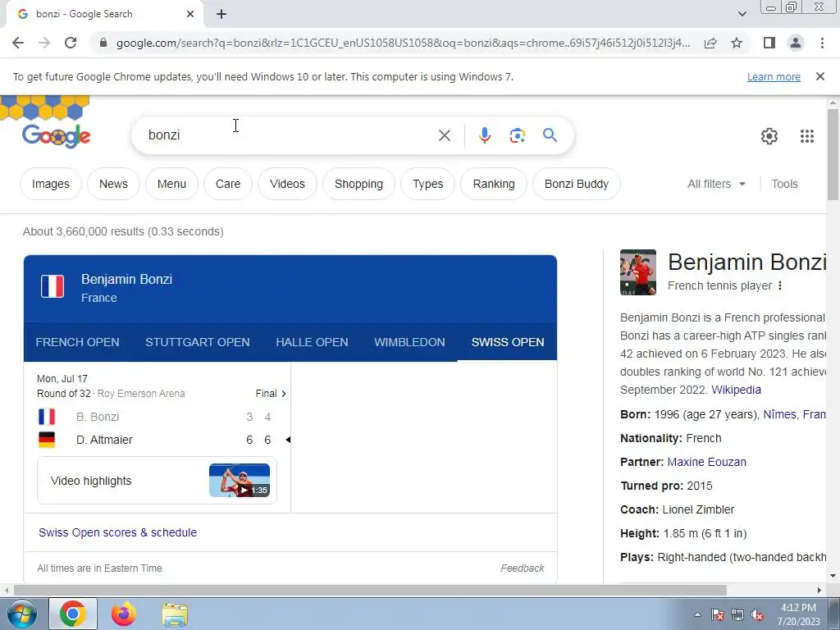Open Chrome's three-dot menu
840x630 pixels.
pos(822,43)
